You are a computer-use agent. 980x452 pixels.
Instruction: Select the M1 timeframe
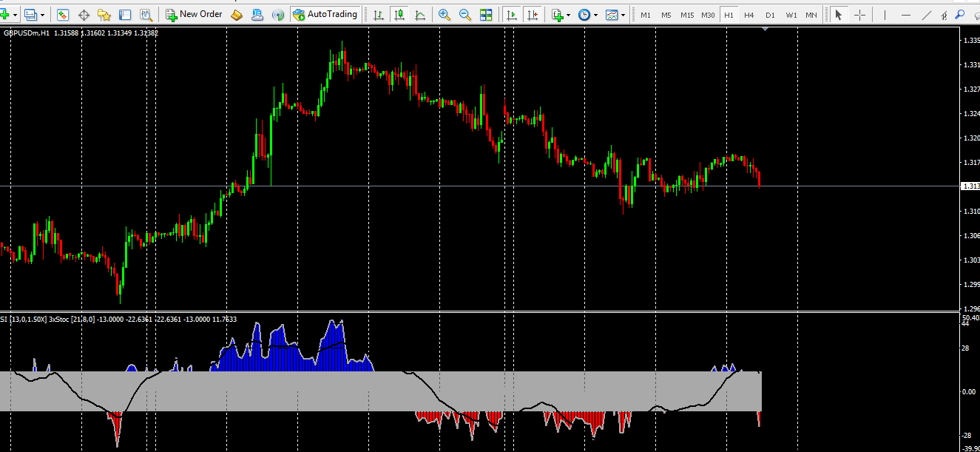tap(646, 15)
